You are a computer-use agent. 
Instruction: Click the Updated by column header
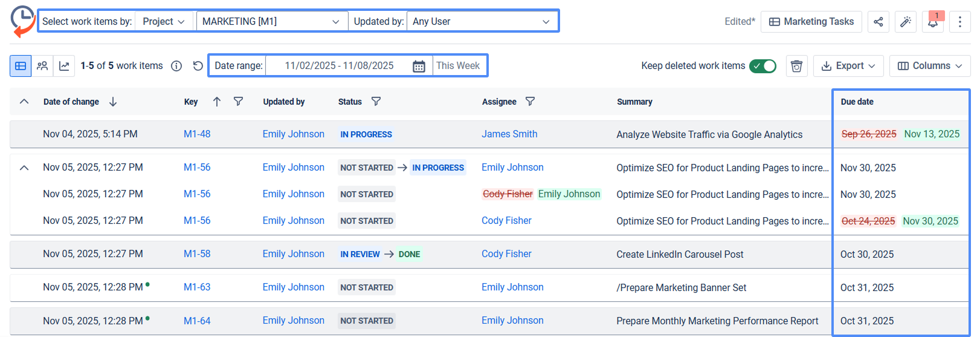click(284, 102)
